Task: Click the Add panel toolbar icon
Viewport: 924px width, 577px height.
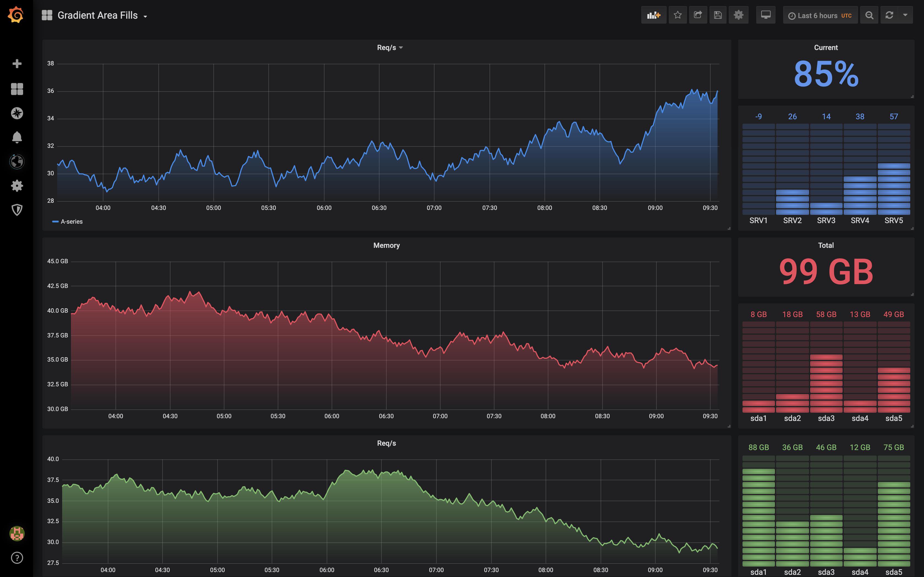Action: [653, 15]
